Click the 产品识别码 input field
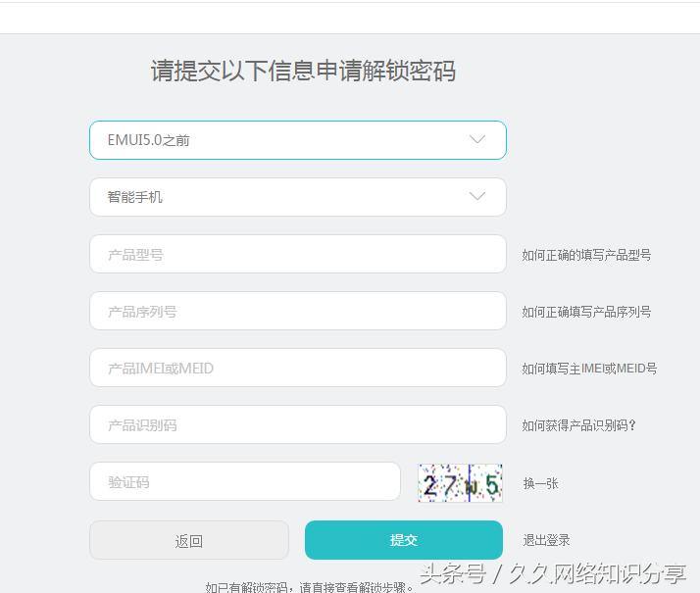The height and width of the screenshot is (593, 700). point(298,424)
